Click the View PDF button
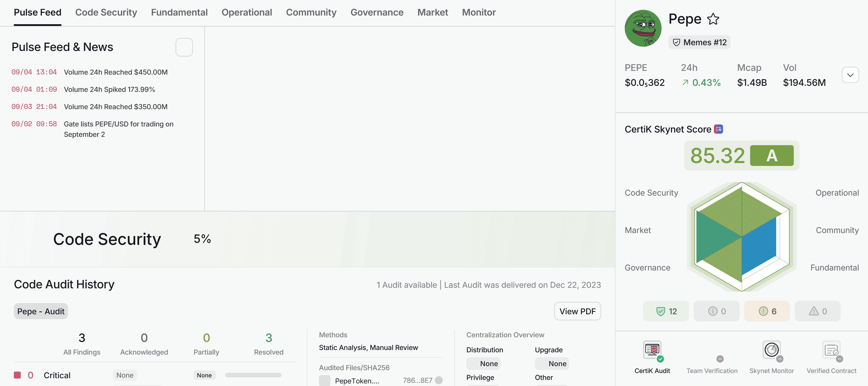 [x=578, y=311]
